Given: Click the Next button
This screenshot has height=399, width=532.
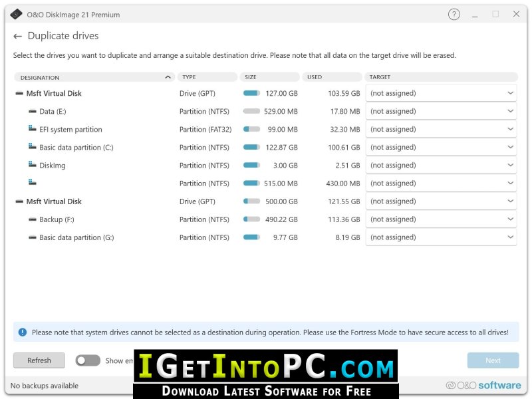Looking at the screenshot, I should click(493, 360).
